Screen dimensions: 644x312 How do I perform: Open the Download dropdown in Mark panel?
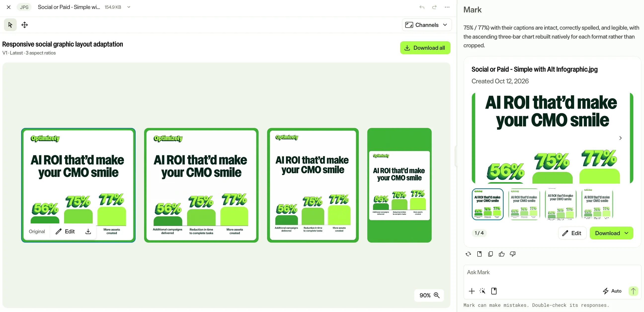click(x=611, y=233)
